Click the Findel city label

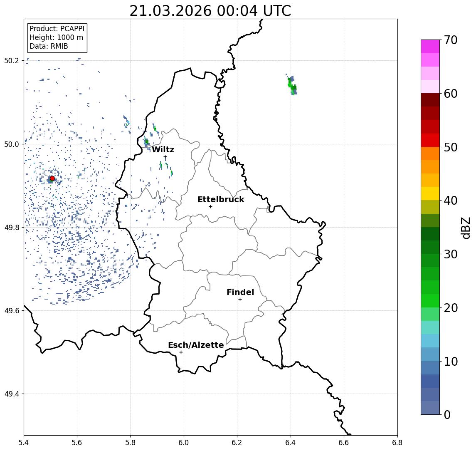[x=240, y=292]
